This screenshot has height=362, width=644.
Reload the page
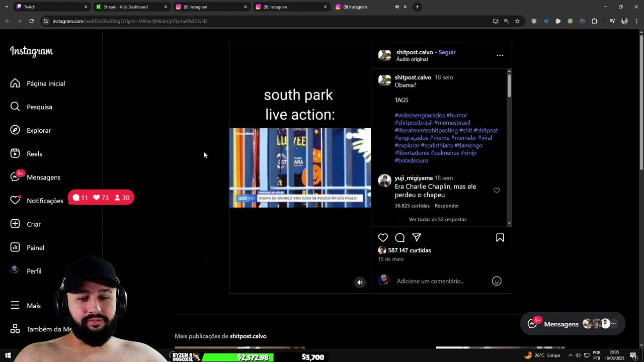click(31, 21)
